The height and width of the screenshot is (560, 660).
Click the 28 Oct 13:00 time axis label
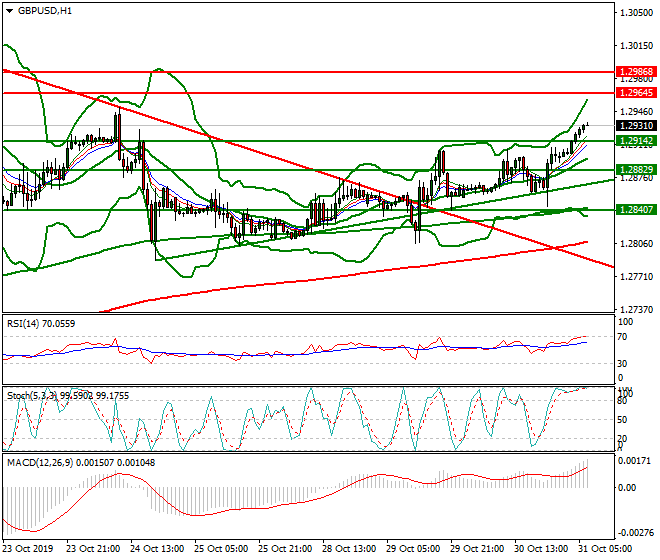(x=349, y=549)
